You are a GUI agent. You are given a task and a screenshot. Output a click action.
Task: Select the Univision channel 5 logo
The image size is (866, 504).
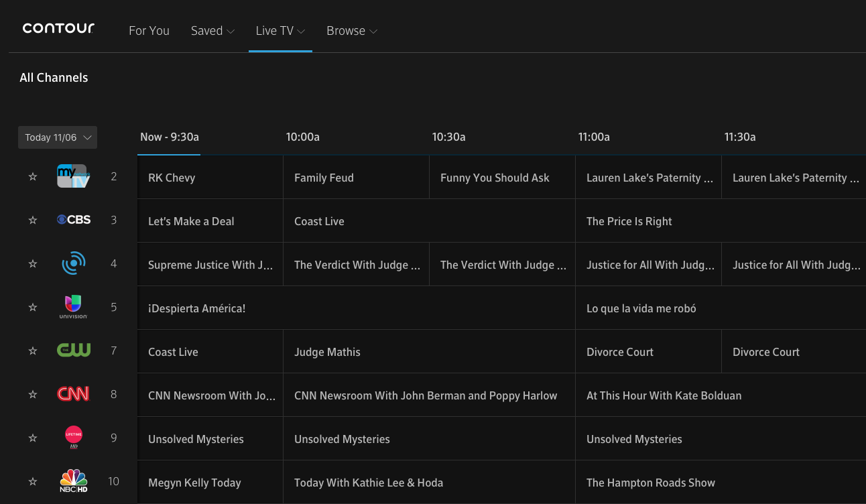point(73,307)
